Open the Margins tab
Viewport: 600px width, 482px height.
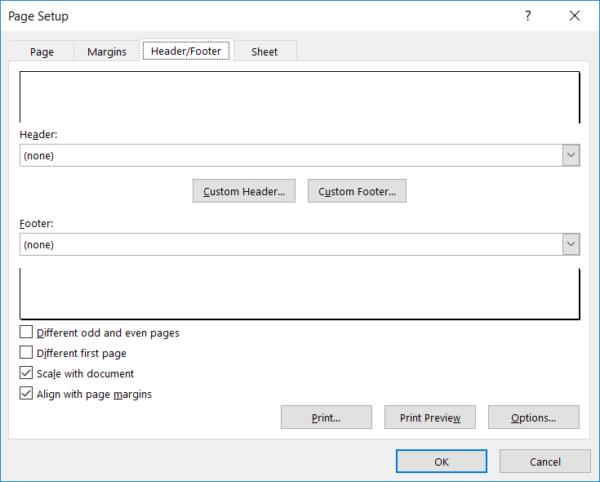(107, 52)
